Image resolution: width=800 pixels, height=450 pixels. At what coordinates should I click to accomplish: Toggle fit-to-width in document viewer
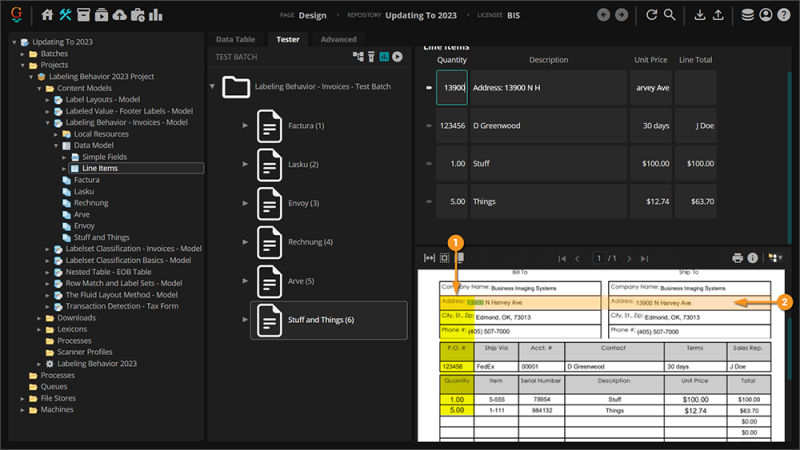point(430,258)
